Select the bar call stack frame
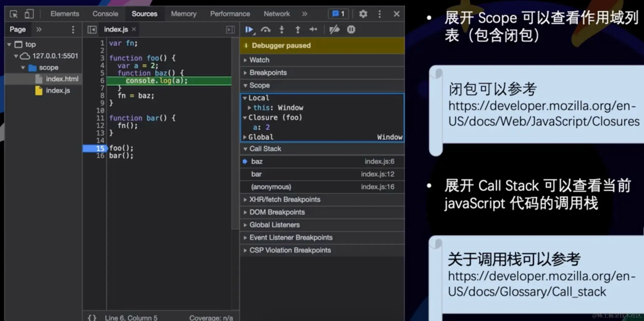 (x=322, y=174)
